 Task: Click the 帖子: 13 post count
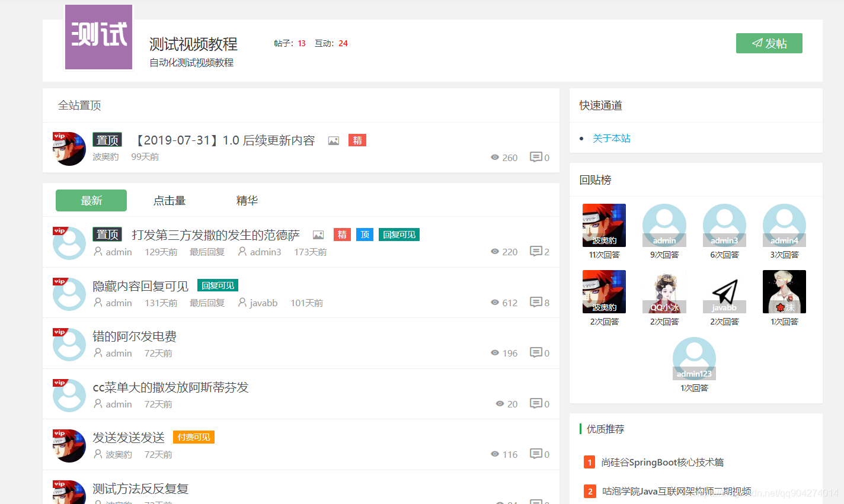(290, 43)
